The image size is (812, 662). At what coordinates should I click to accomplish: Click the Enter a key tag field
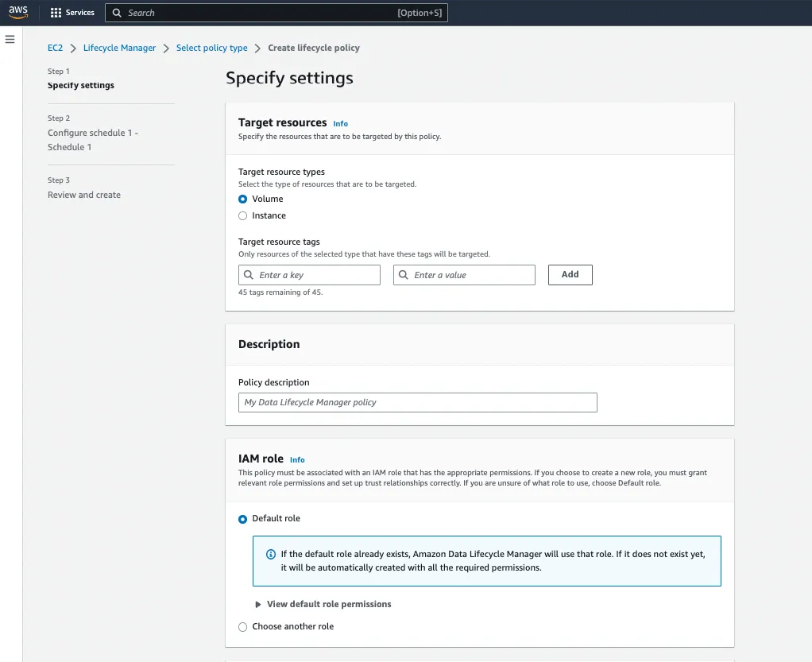tap(309, 275)
